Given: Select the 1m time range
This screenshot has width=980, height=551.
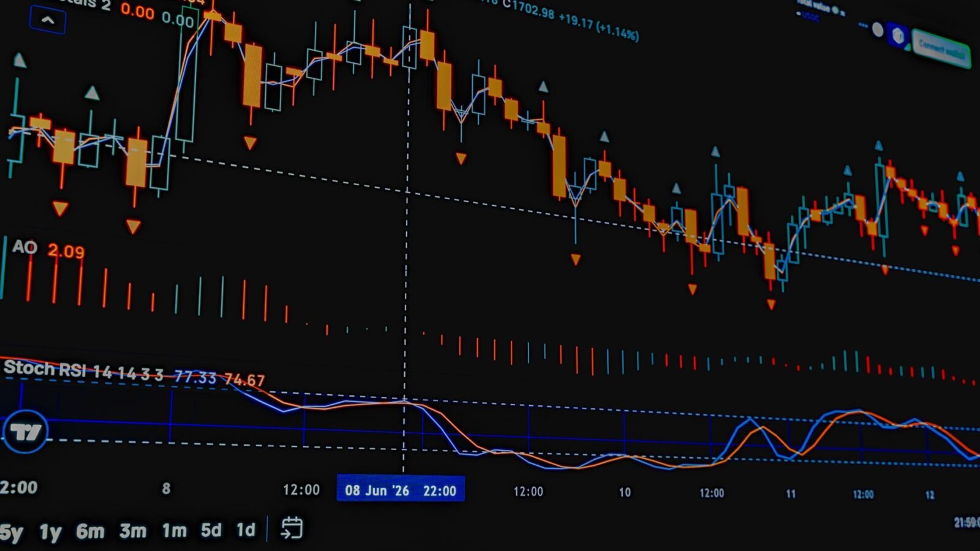Looking at the screenshot, I should pyautogui.click(x=175, y=530).
